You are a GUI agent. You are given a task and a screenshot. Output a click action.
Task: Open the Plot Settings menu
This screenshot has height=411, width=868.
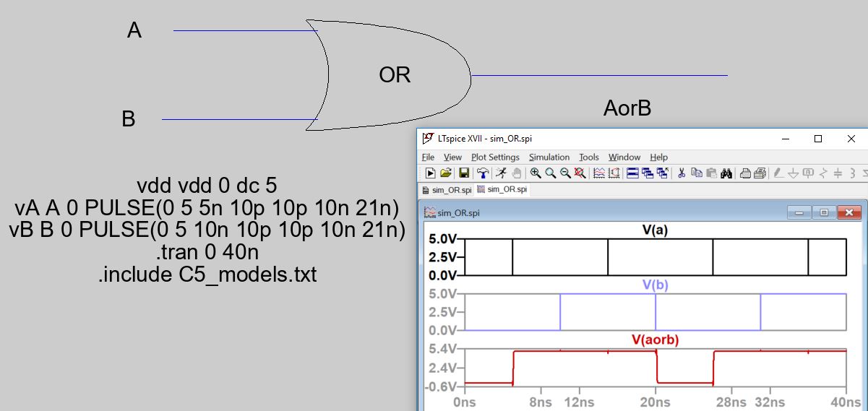click(495, 157)
